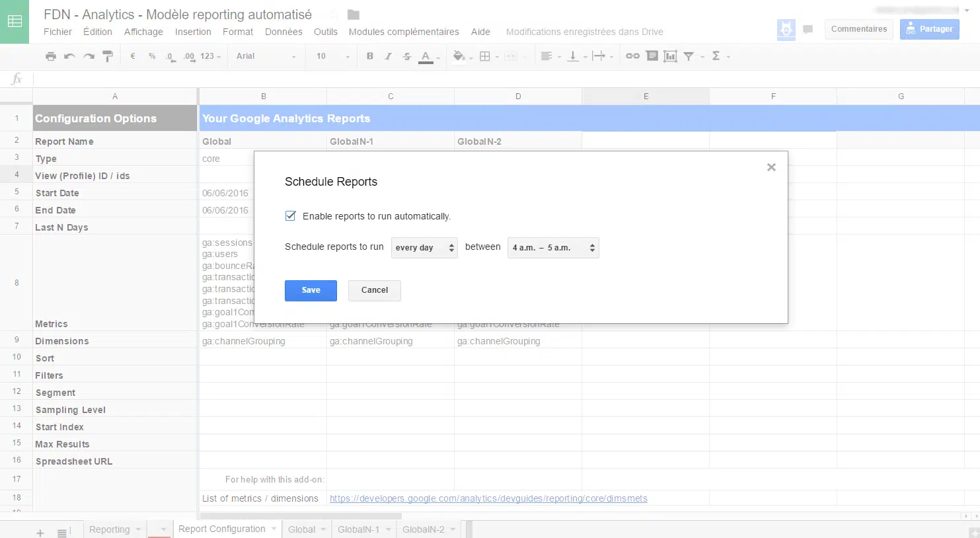Click the strikethrough icon
Viewport: 980px width, 538px height.
(407, 56)
